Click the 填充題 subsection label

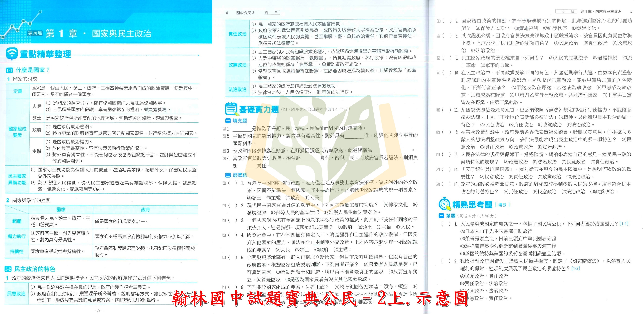click(x=240, y=121)
